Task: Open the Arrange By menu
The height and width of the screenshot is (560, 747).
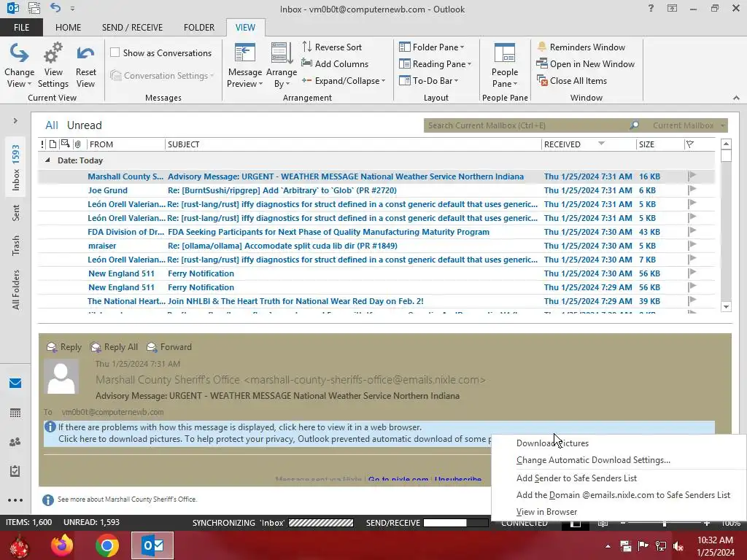Action: 282,65
